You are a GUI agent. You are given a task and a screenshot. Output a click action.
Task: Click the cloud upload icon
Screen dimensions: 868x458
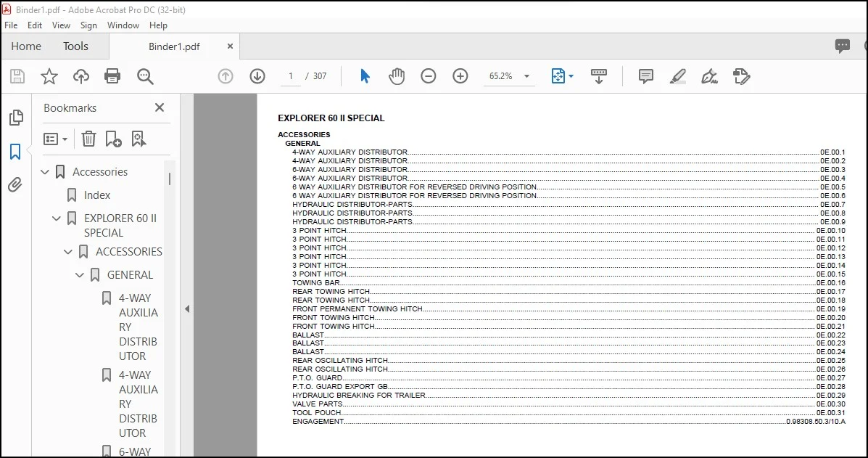[x=80, y=76]
